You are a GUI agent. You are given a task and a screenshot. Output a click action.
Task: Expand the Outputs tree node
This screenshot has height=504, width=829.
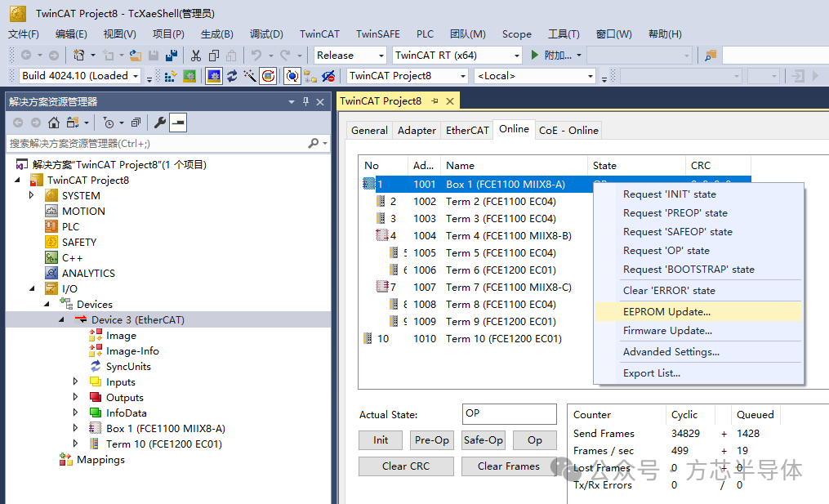tap(76, 397)
